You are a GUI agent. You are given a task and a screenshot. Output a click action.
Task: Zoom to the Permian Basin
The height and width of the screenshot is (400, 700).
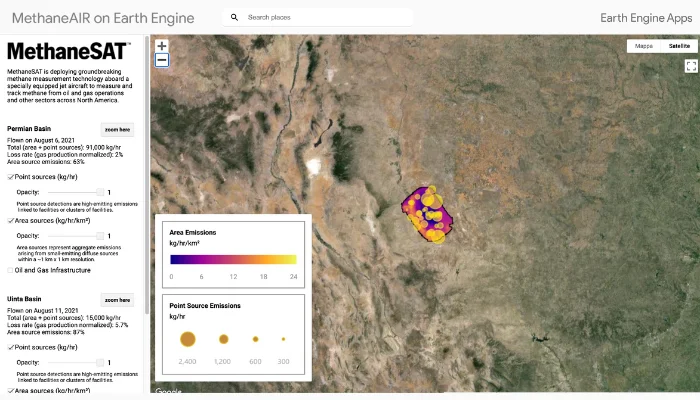click(x=117, y=129)
